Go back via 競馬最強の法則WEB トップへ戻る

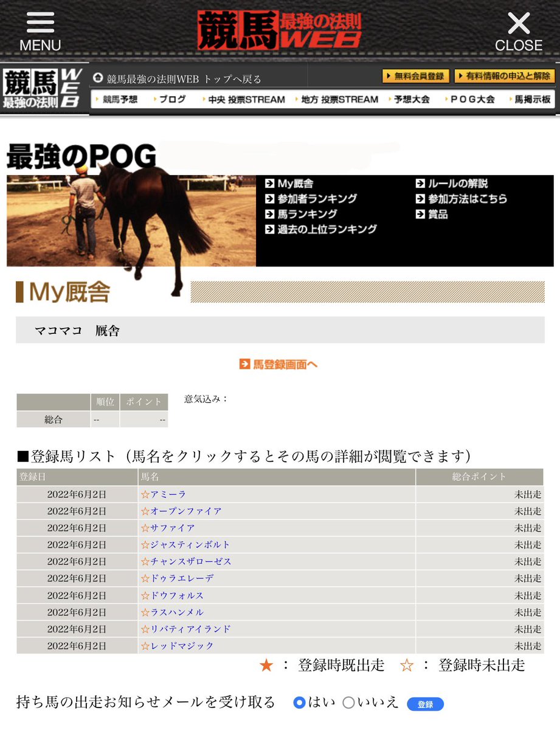click(x=184, y=78)
